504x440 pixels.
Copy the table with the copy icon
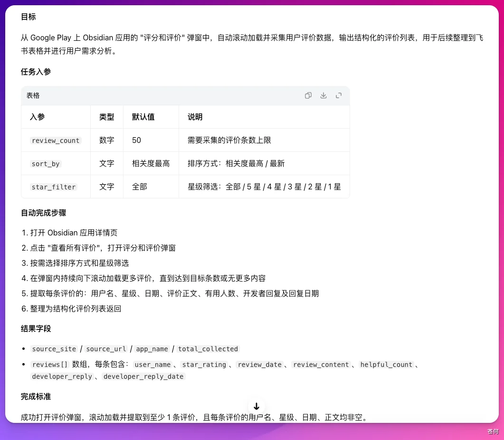point(308,95)
